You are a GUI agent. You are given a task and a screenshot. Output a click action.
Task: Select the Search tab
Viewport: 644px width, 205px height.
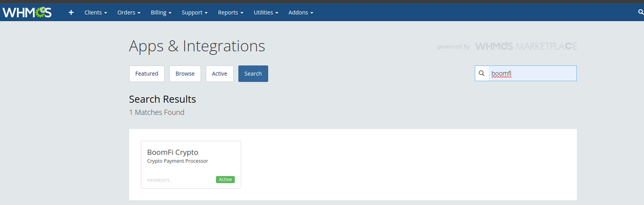[253, 74]
